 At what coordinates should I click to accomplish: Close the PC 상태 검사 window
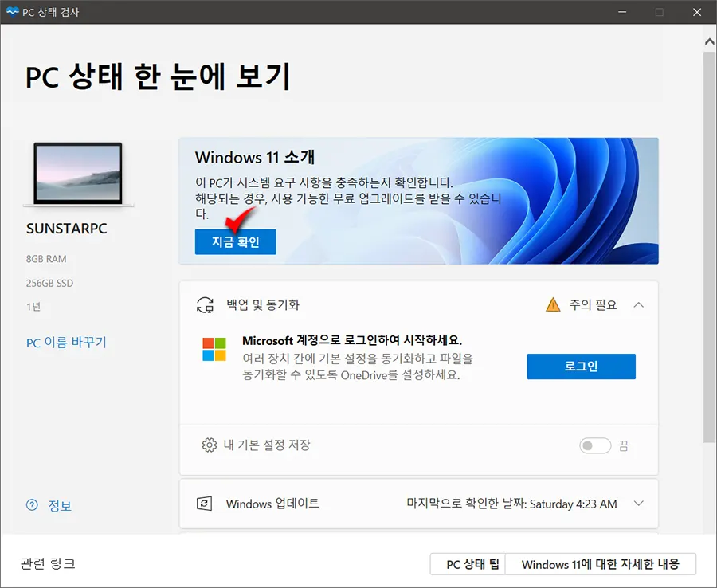697,12
